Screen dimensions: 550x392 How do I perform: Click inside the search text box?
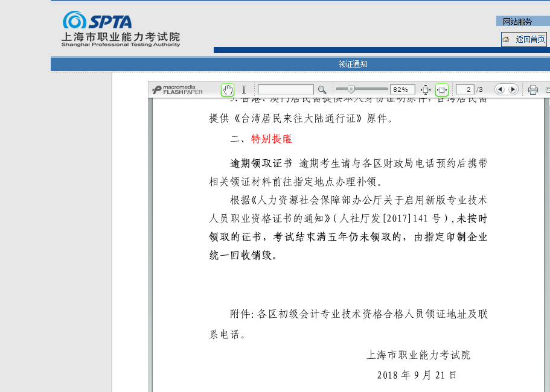[285, 90]
